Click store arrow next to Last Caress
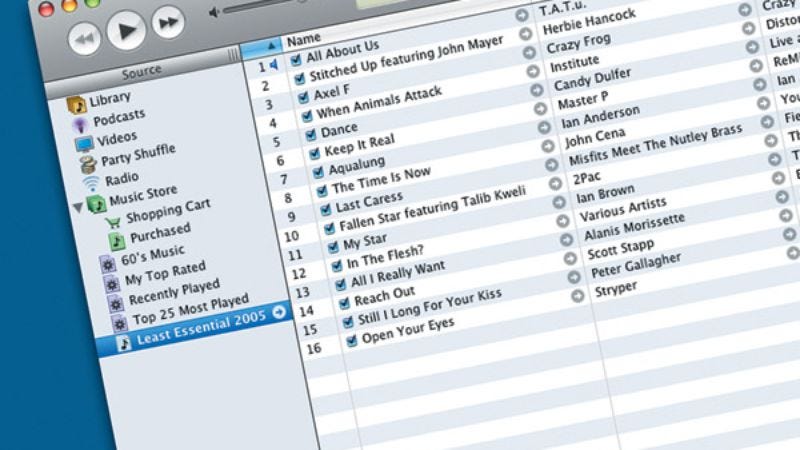 552,165
